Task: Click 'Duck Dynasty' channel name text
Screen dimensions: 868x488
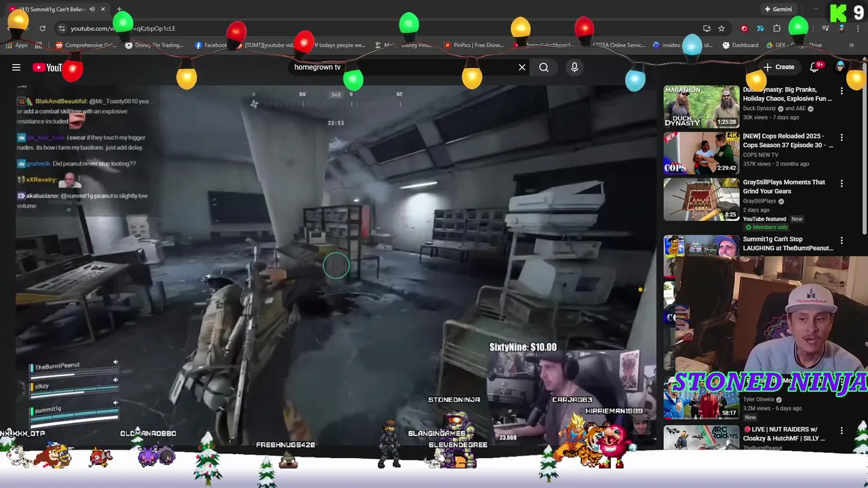Action: (759, 108)
